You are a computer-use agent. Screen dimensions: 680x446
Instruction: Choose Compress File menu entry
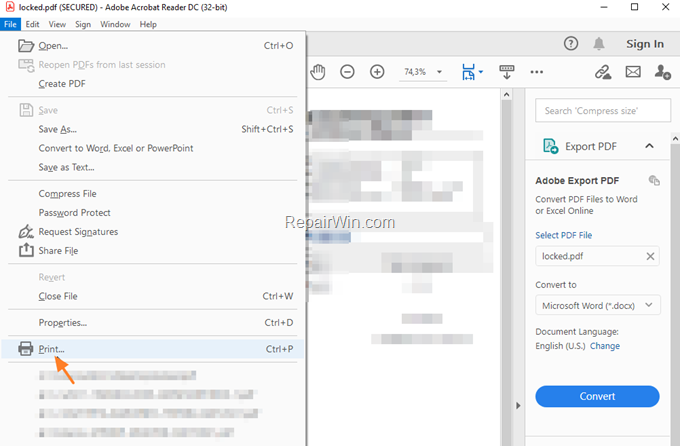pos(153,193)
